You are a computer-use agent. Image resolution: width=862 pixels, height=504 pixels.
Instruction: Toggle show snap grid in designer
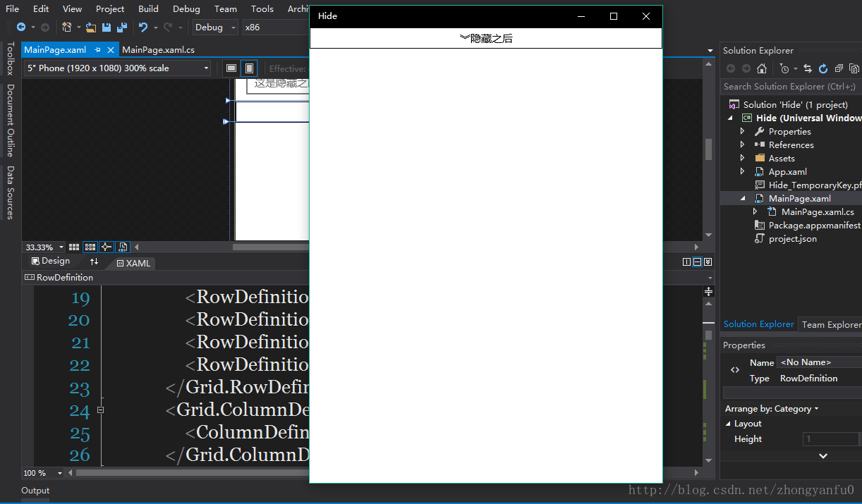[x=74, y=247]
